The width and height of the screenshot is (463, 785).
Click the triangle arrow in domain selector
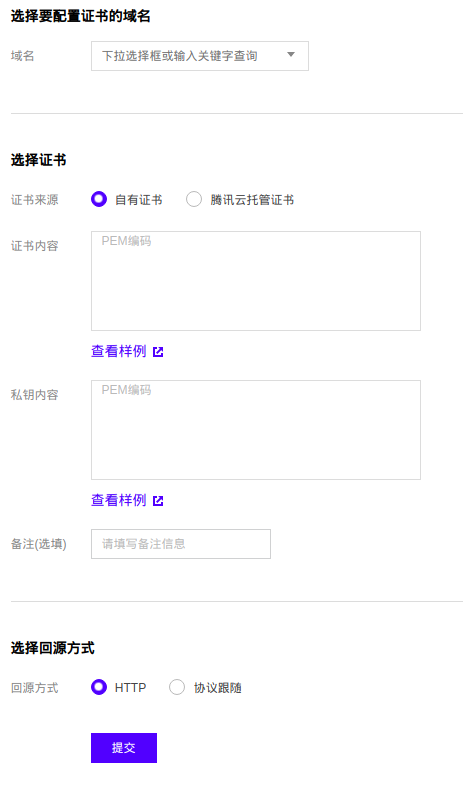[x=290, y=55]
